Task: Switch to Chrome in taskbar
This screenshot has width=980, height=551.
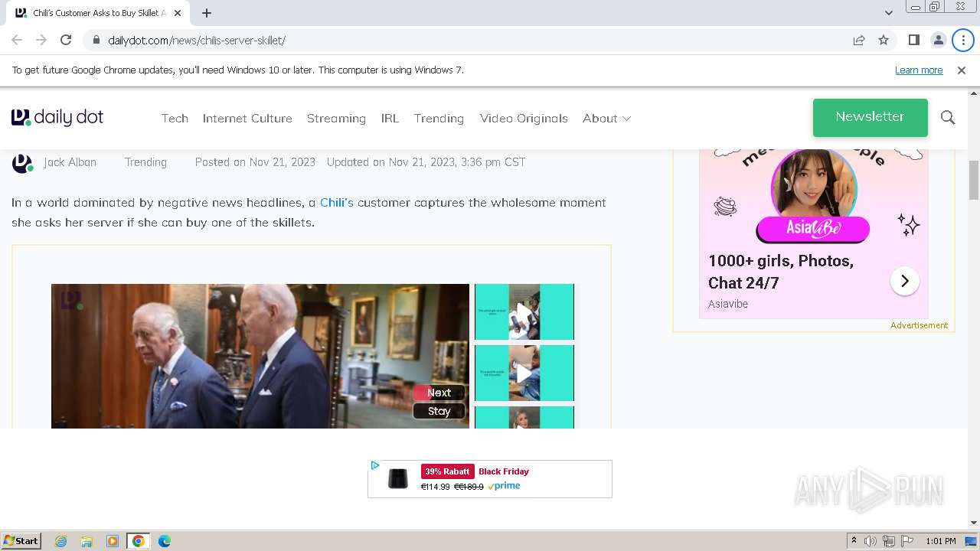Action: pos(139,541)
